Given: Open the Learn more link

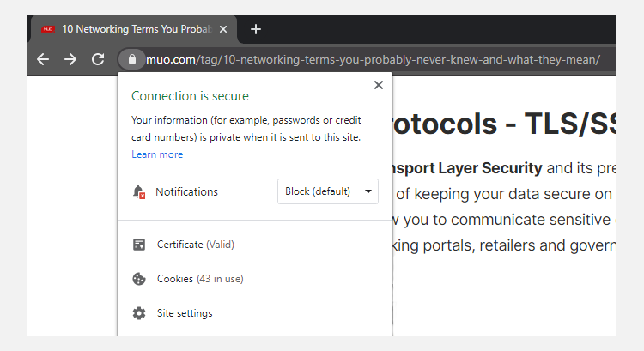Looking at the screenshot, I should [x=157, y=154].
